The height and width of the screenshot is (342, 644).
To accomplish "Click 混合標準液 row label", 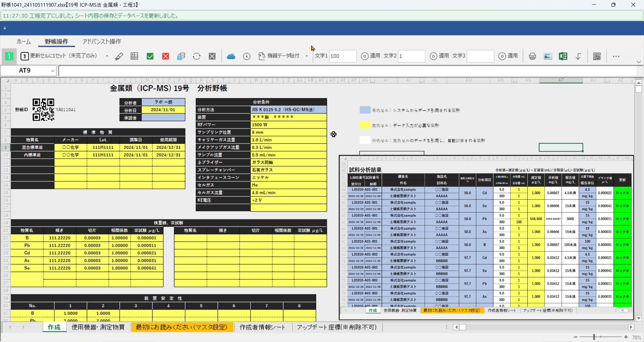I will coord(32,148).
